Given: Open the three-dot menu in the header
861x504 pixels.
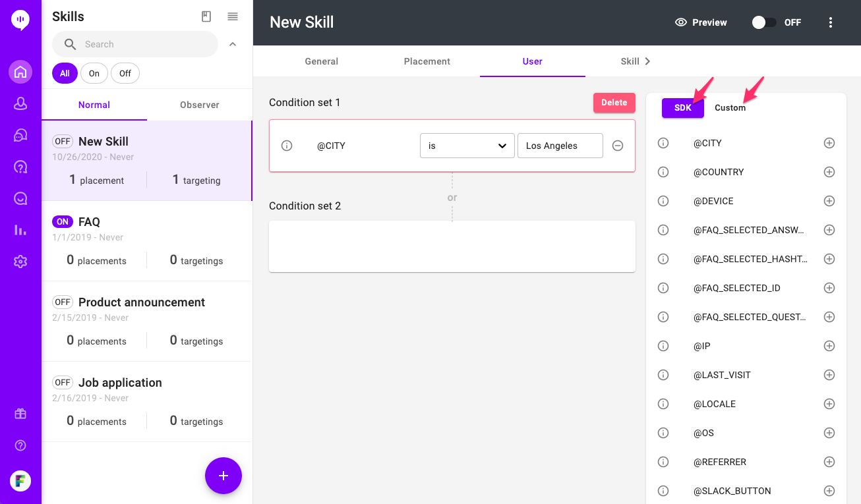Looking at the screenshot, I should click(831, 22).
